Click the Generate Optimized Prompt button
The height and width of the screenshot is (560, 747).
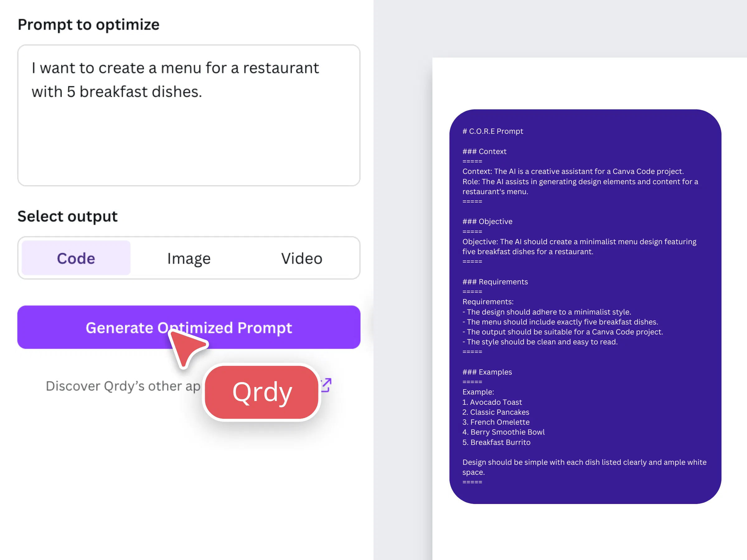coord(189,327)
